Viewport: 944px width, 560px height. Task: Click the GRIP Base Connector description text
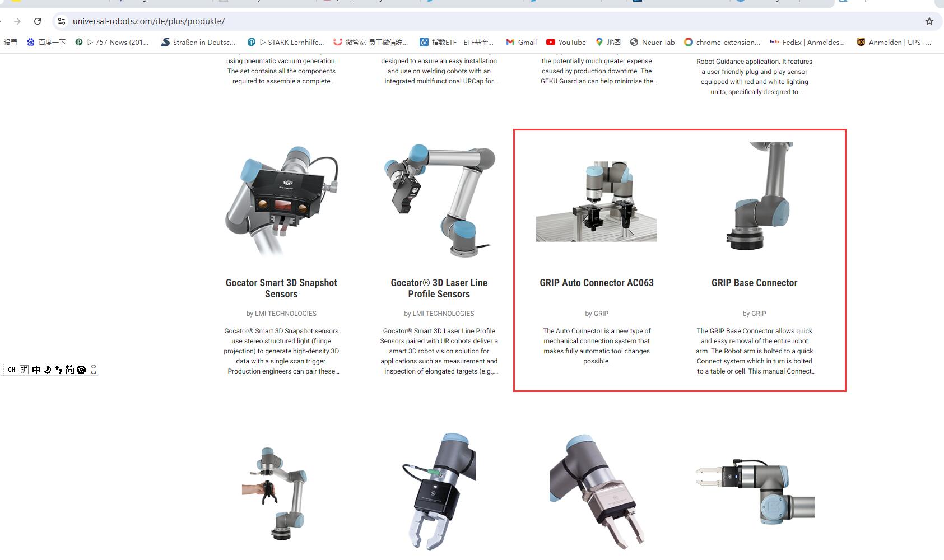point(755,351)
